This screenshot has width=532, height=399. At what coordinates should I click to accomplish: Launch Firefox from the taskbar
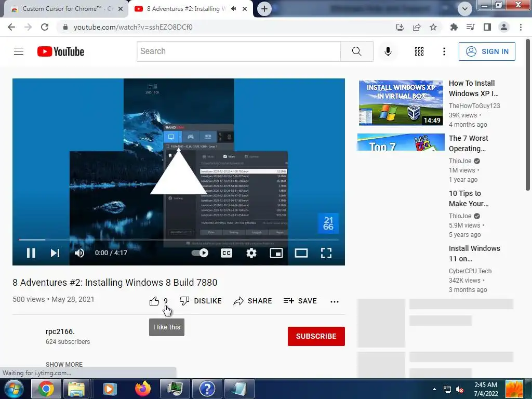coord(143,389)
